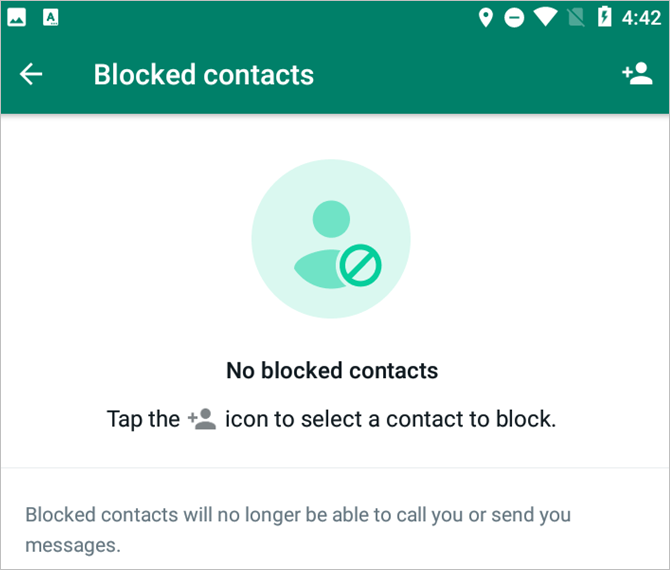Tap the battery charging status icon
This screenshot has height=570, width=670.
603,18
